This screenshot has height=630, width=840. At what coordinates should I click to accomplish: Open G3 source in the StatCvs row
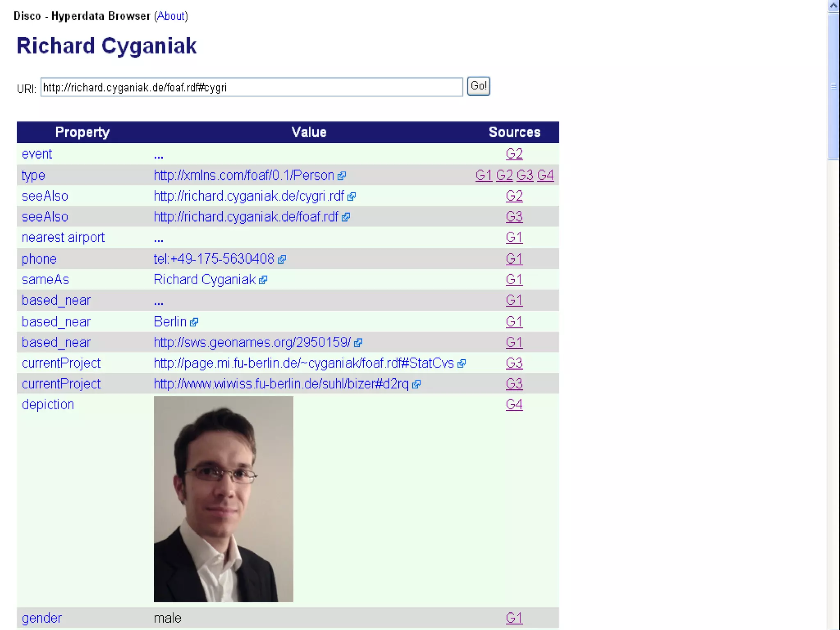pos(514,363)
